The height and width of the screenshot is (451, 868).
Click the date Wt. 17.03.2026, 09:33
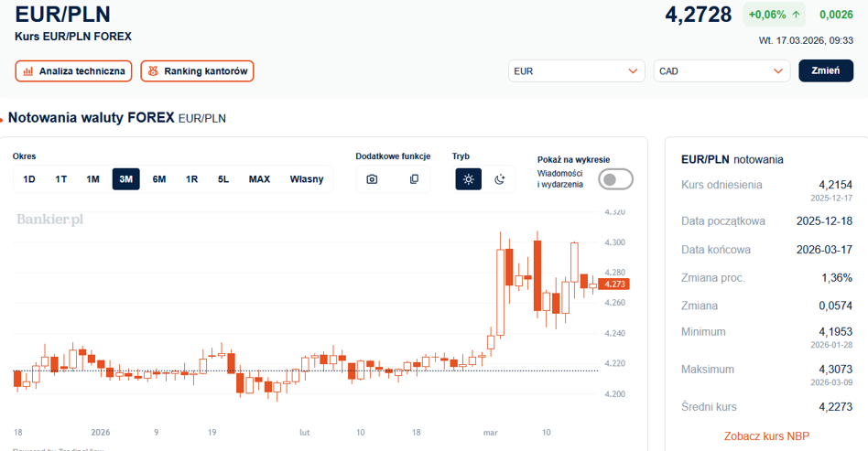[x=806, y=40]
